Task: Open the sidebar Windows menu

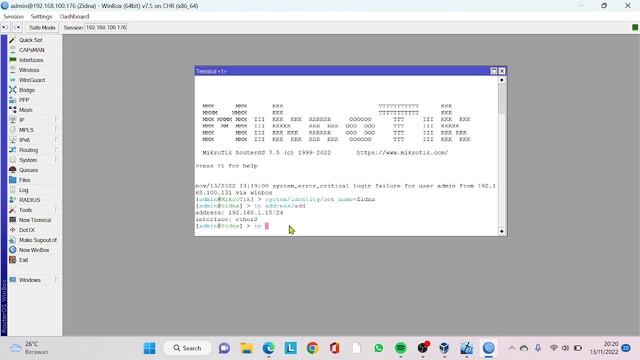Action: coord(29,280)
